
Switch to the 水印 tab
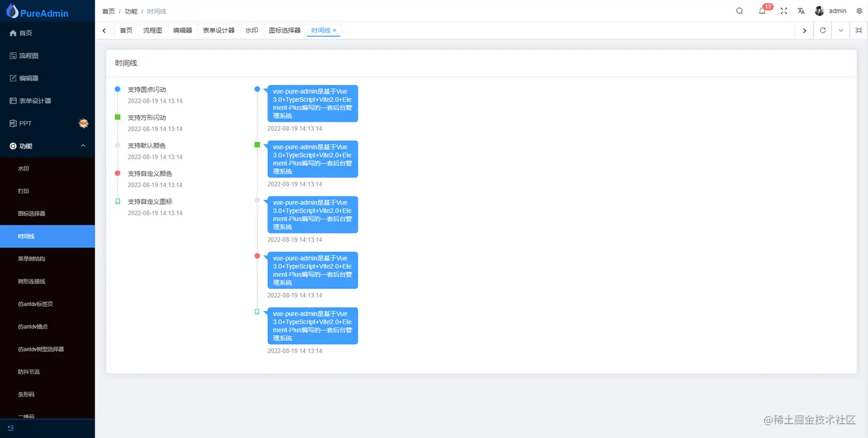coord(251,30)
